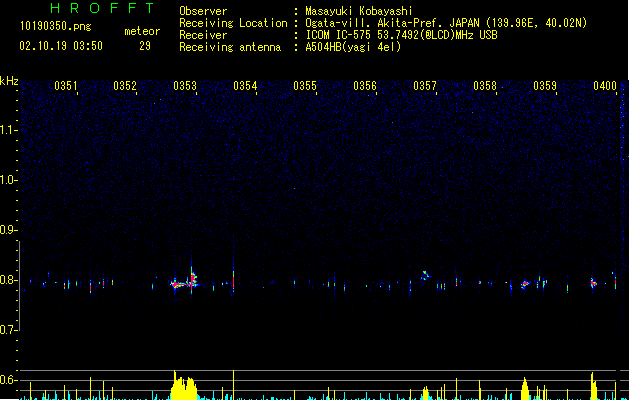629x400 pixels.
Task: Click the 0358 time marker
Action: click(x=485, y=86)
